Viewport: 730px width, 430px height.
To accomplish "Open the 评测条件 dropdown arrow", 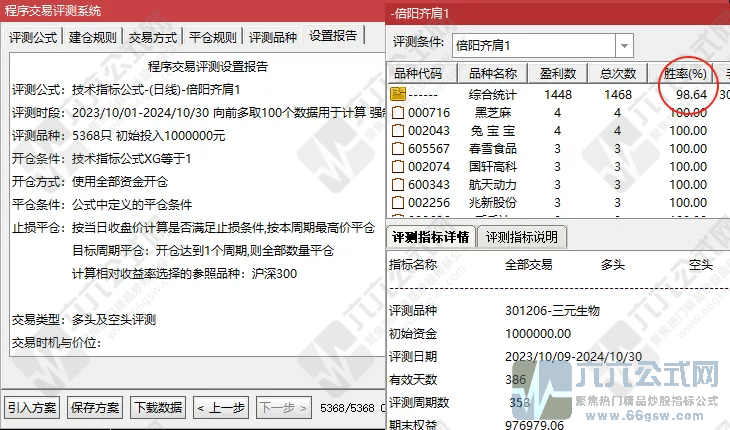I will pyautogui.click(x=624, y=45).
